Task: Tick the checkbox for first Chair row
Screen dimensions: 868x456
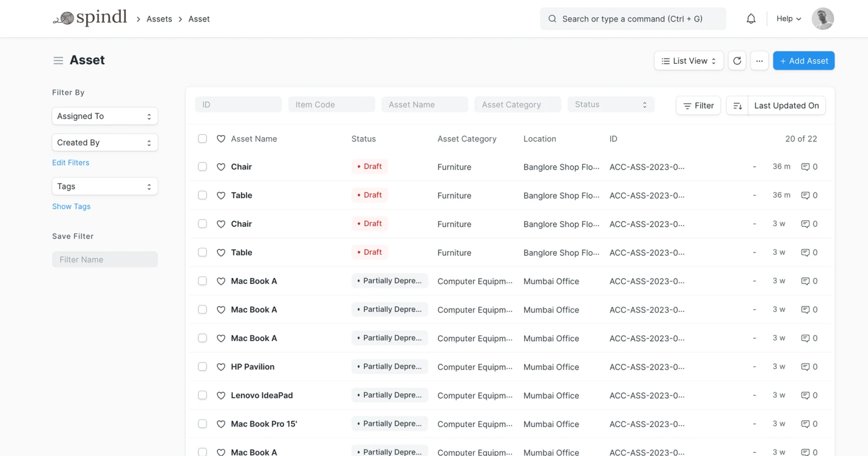Action: (202, 167)
